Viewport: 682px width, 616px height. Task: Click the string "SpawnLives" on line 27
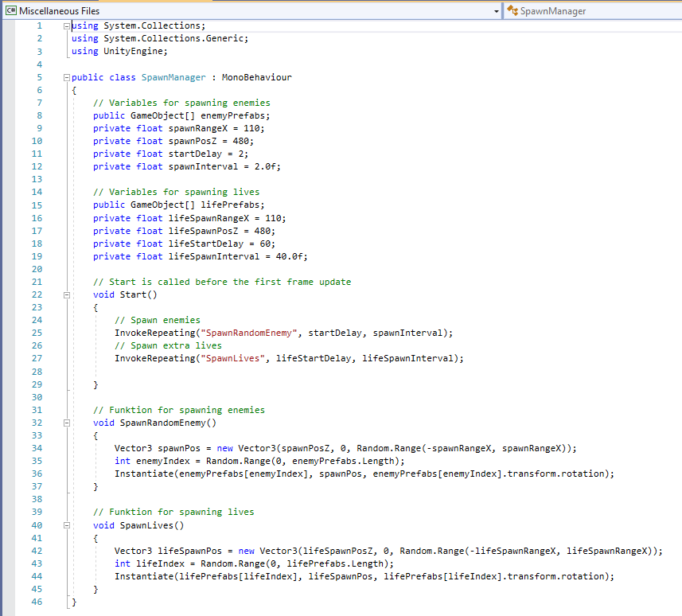(232, 358)
